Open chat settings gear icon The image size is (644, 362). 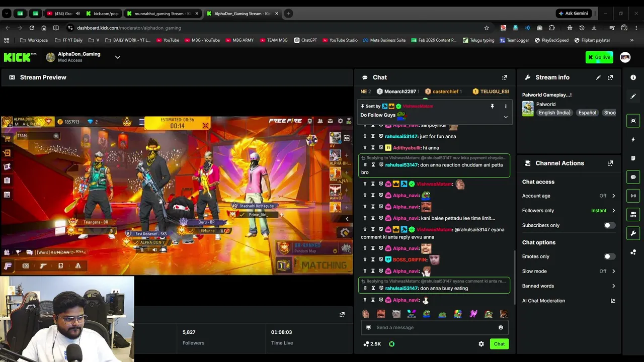click(x=481, y=344)
